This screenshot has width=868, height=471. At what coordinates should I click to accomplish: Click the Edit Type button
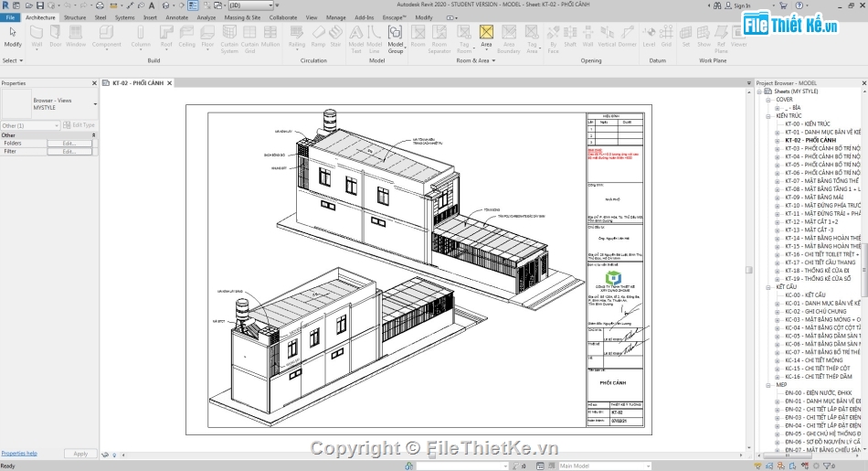click(x=79, y=125)
